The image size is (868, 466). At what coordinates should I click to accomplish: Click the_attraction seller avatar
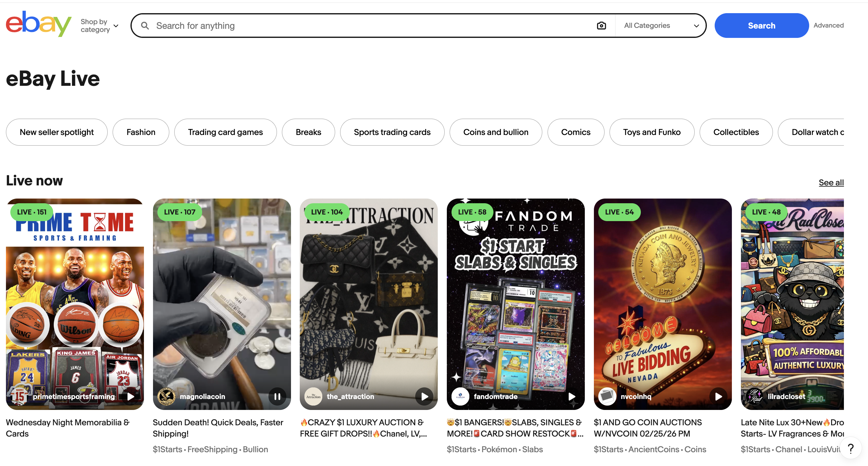313,396
